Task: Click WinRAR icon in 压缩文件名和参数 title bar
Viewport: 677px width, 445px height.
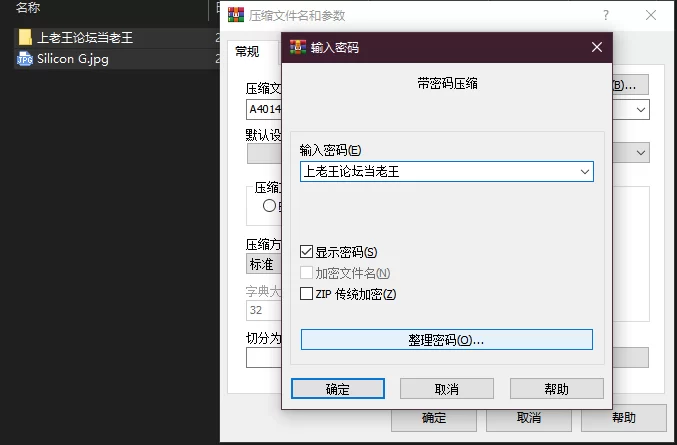Action: [236, 15]
